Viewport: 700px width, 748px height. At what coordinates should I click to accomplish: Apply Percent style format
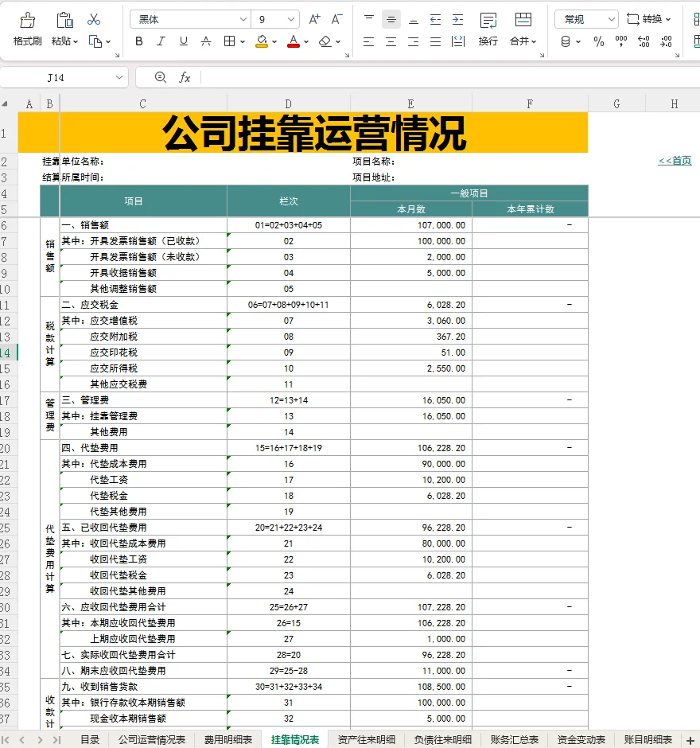599,42
